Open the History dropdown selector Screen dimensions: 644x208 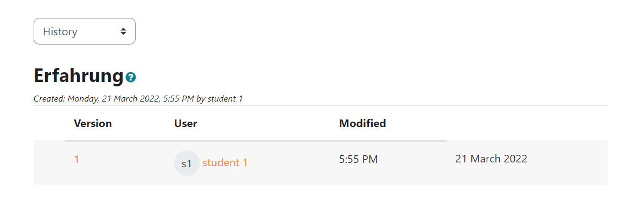[84, 31]
